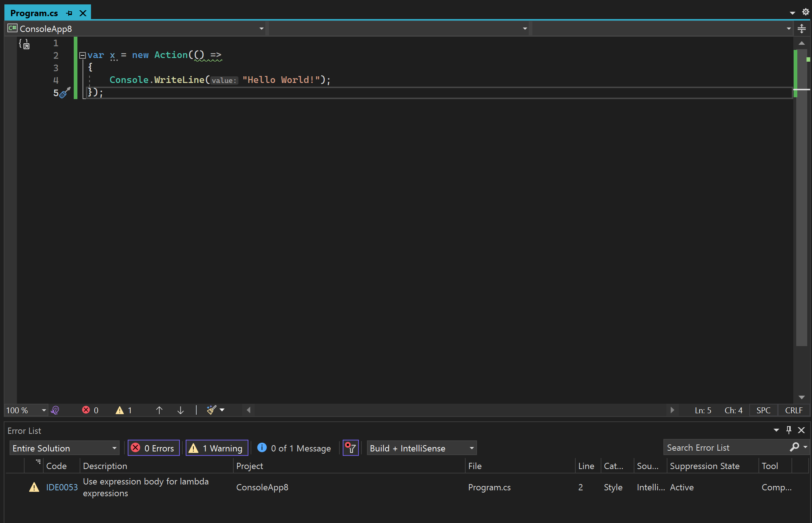Open the document list dropdown arrow
The image size is (812, 523).
(x=792, y=13)
